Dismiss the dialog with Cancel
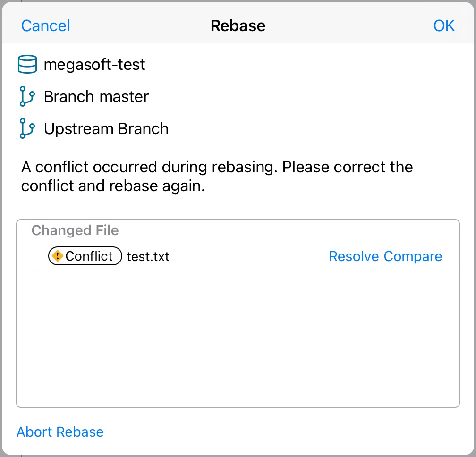The image size is (476, 457). tap(45, 25)
